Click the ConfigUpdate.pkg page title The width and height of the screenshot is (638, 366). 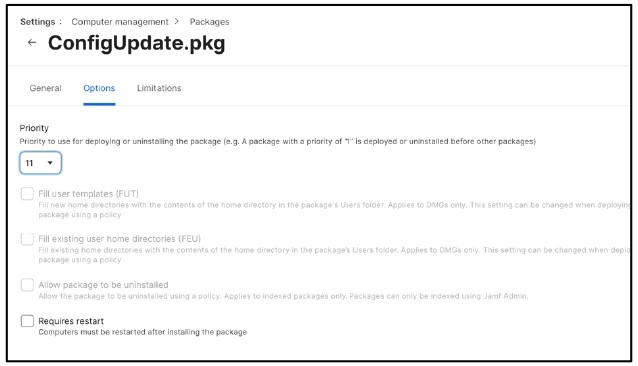click(x=136, y=43)
